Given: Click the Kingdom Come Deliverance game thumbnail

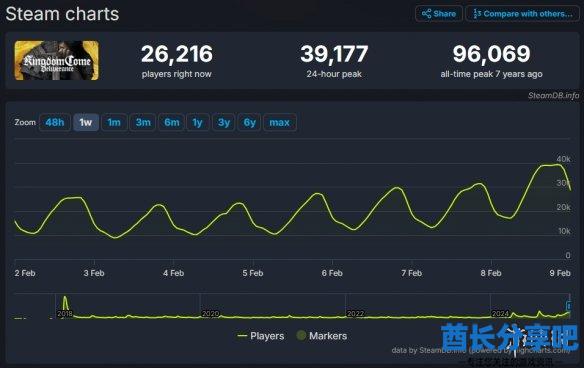Looking at the screenshot, I should click(x=57, y=60).
